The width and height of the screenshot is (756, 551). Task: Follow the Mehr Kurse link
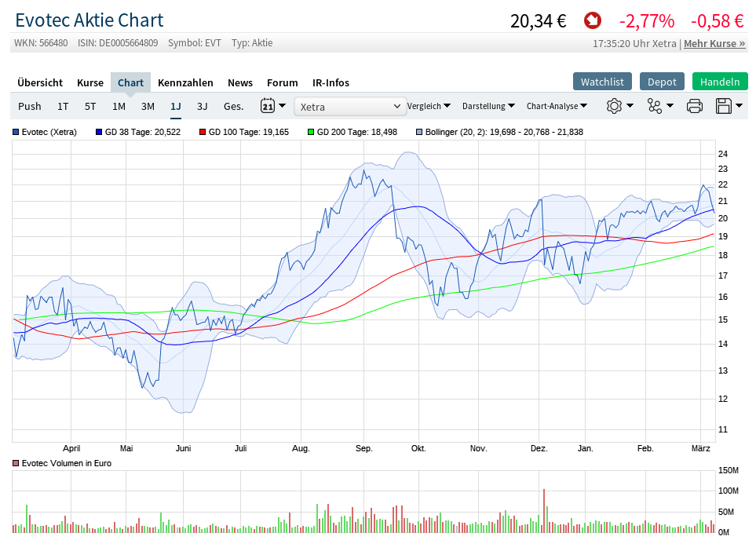[714, 43]
